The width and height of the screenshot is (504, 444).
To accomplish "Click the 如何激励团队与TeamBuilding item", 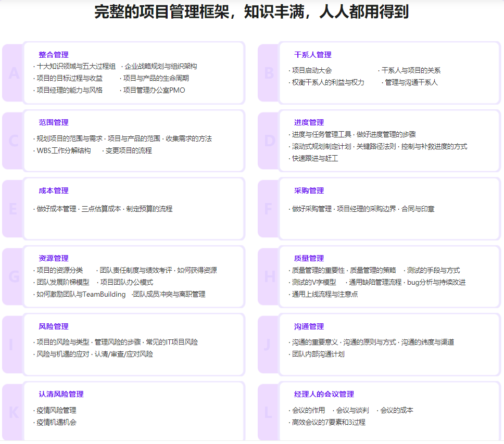I will coord(81,294).
